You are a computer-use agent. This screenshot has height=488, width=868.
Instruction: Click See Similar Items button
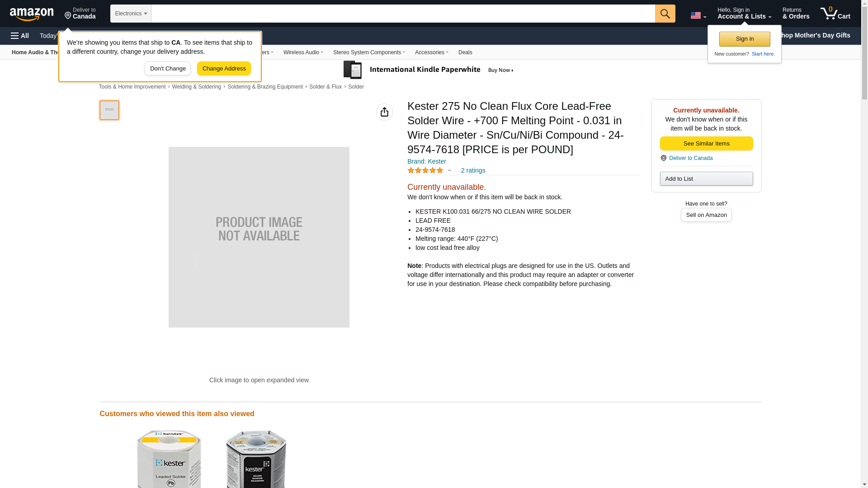coord(706,144)
